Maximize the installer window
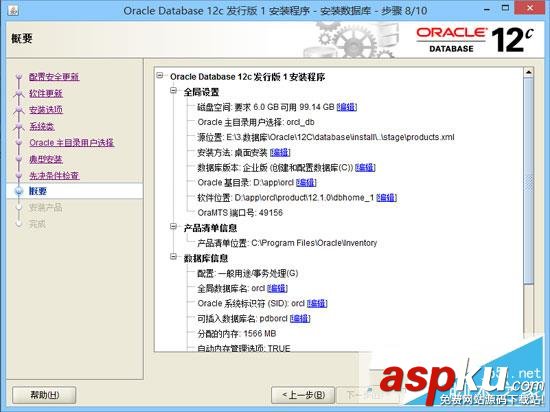Viewport: 550px width, 412px height. pos(505,9)
